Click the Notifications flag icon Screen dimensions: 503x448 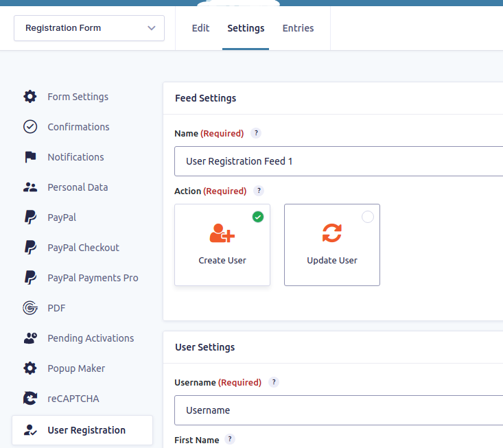click(30, 157)
